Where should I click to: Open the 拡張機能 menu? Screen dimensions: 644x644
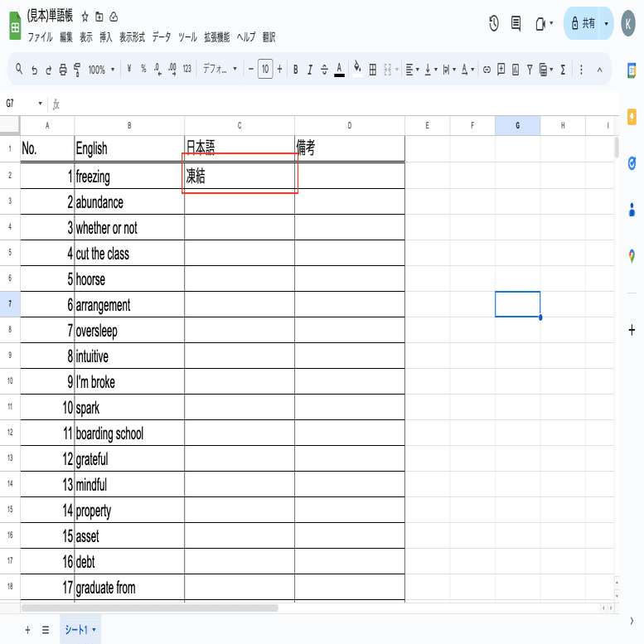217,37
